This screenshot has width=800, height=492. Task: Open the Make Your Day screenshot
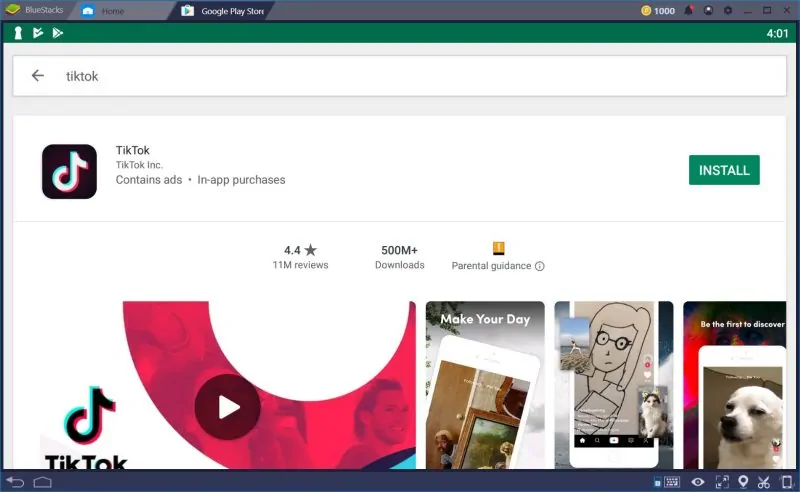coord(485,385)
